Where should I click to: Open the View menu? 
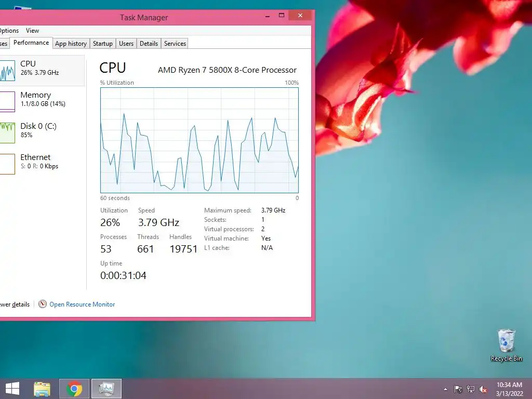33,31
